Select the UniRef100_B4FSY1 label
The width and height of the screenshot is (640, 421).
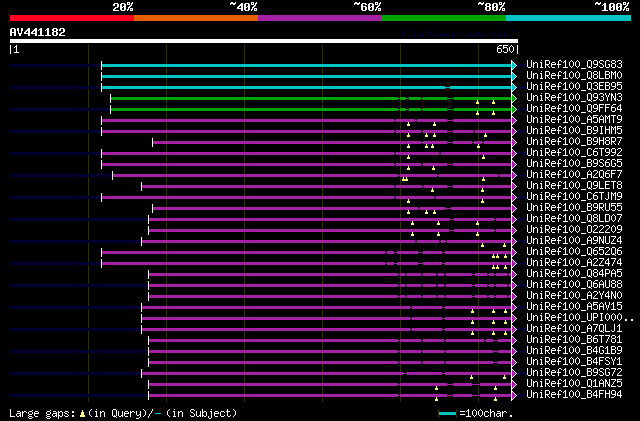pos(574,362)
